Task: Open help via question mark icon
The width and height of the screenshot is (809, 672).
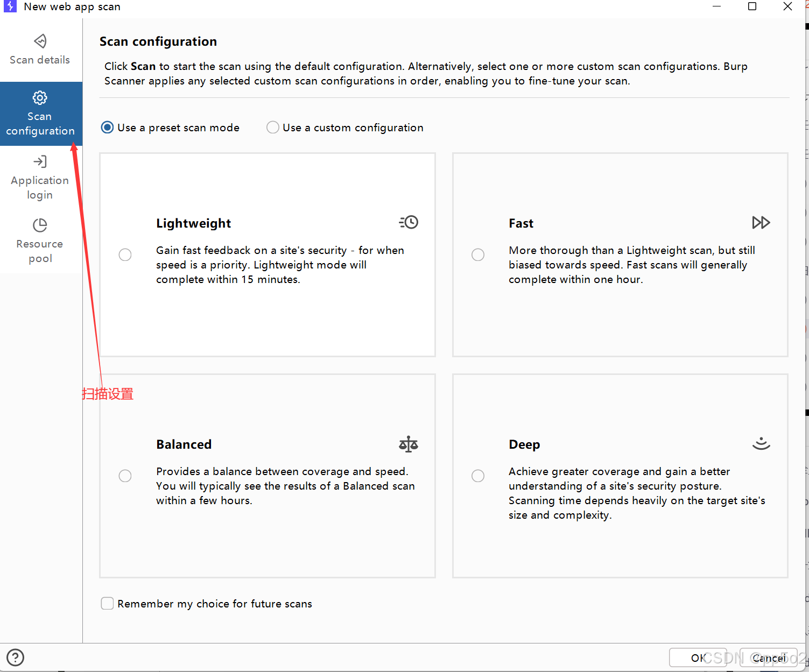Action: tap(16, 657)
